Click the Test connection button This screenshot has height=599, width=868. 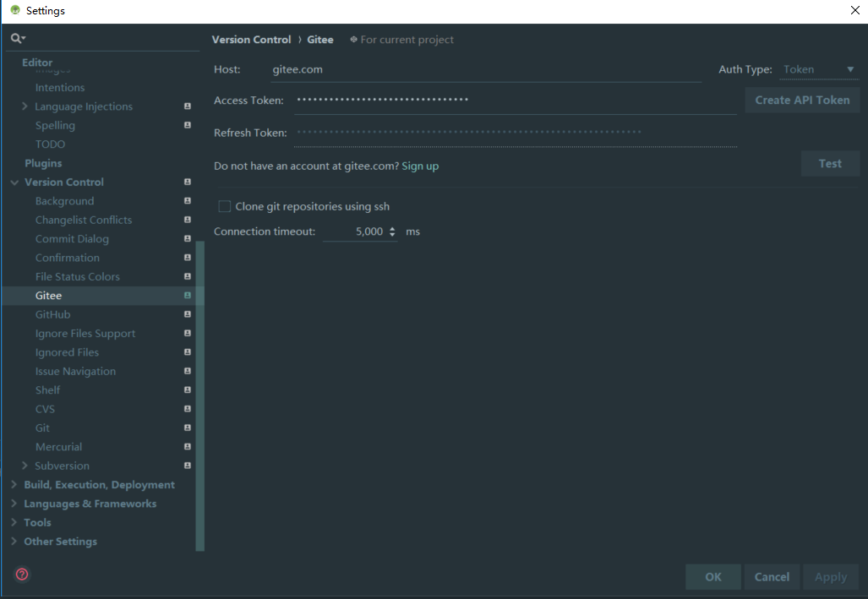point(830,163)
